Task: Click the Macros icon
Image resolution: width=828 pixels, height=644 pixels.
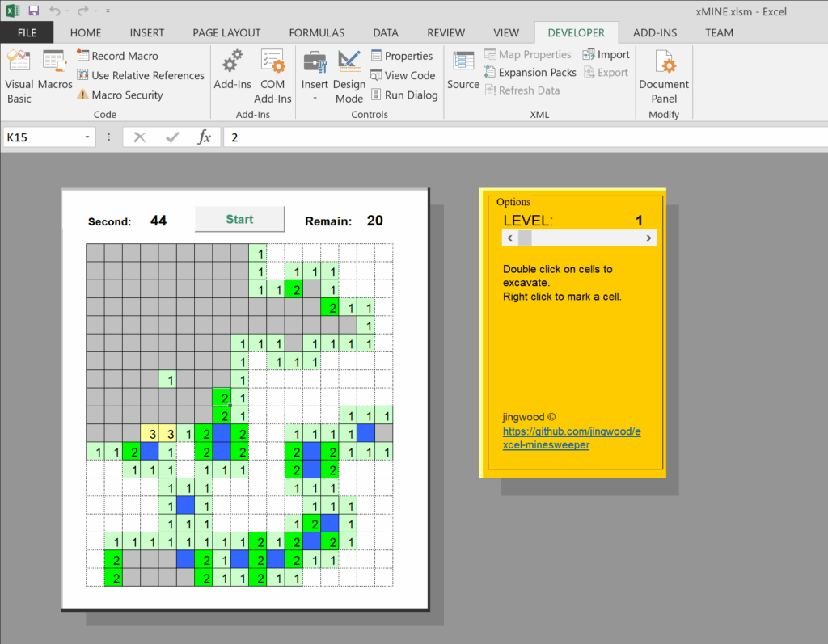Action: pyautogui.click(x=54, y=74)
